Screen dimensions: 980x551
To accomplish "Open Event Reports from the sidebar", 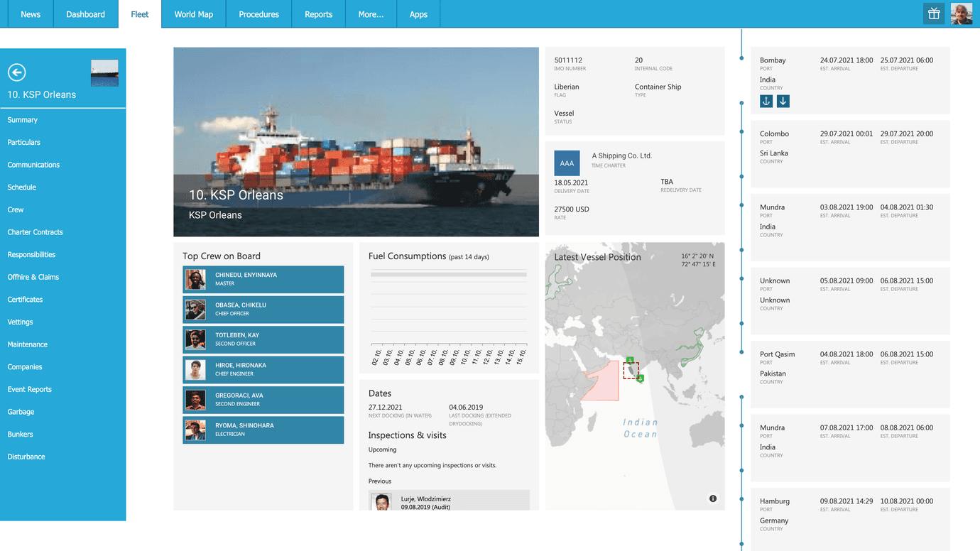I will (31, 389).
